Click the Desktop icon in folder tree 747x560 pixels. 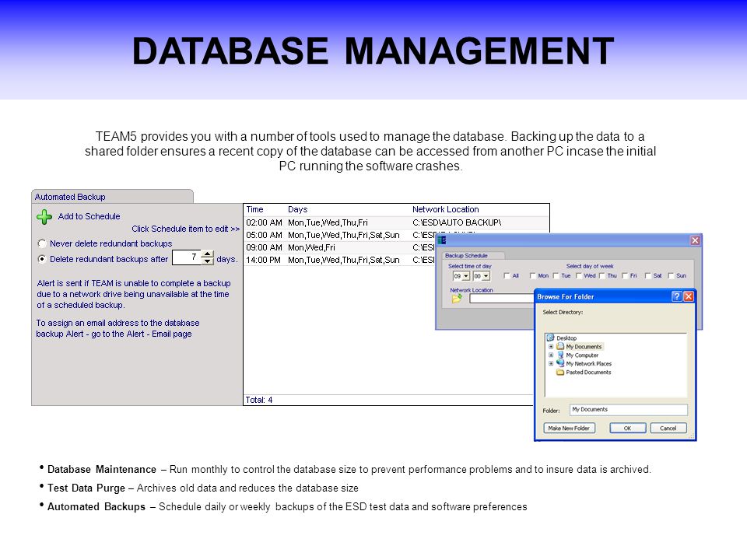tap(550, 338)
